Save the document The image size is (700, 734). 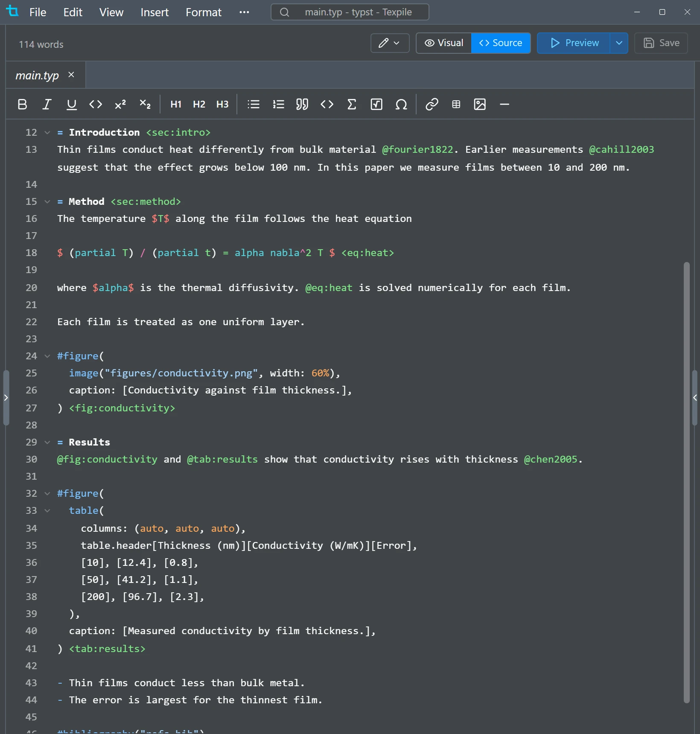[x=661, y=43]
